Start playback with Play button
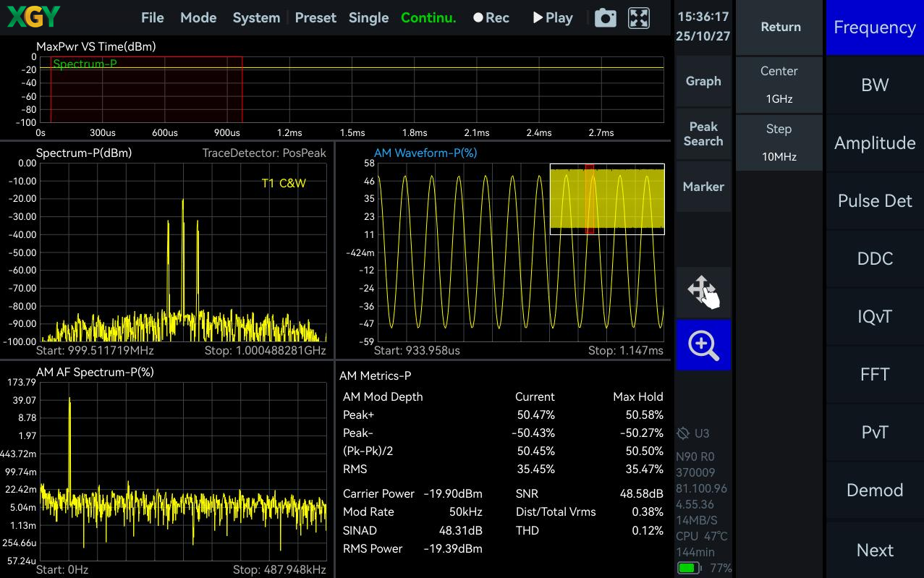The width and height of the screenshot is (924, 578). [x=553, y=18]
